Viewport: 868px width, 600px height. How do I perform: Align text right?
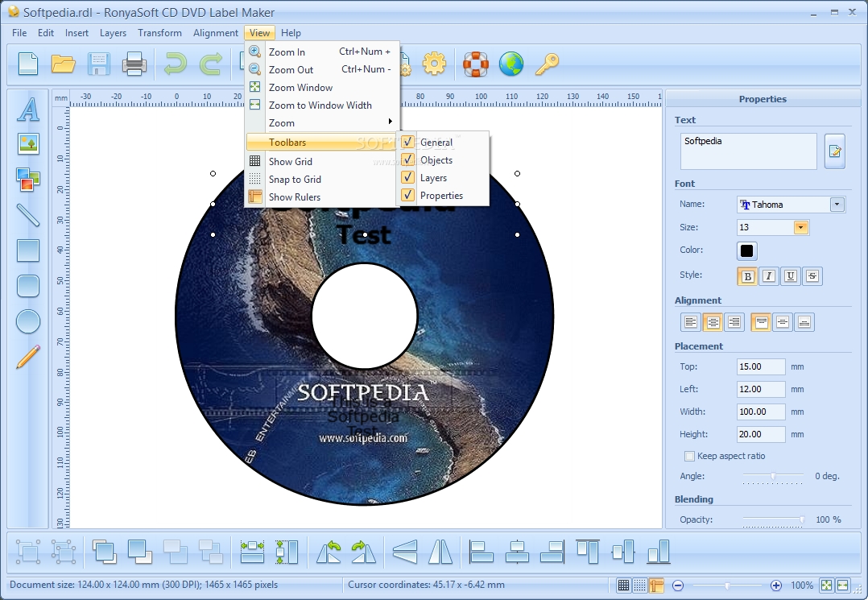734,322
